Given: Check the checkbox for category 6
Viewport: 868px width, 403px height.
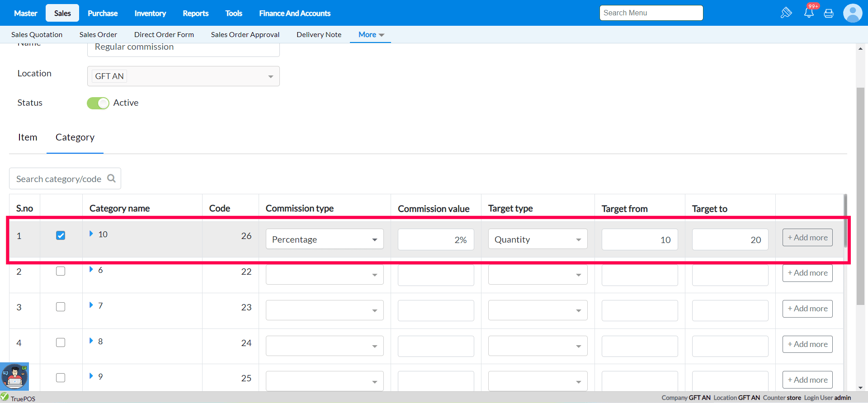Looking at the screenshot, I should pyautogui.click(x=61, y=271).
